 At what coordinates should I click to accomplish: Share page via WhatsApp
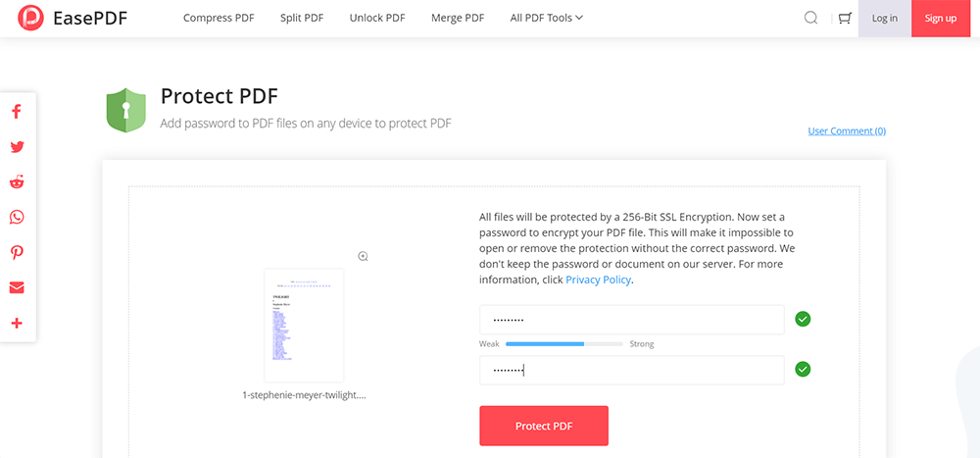point(17,218)
